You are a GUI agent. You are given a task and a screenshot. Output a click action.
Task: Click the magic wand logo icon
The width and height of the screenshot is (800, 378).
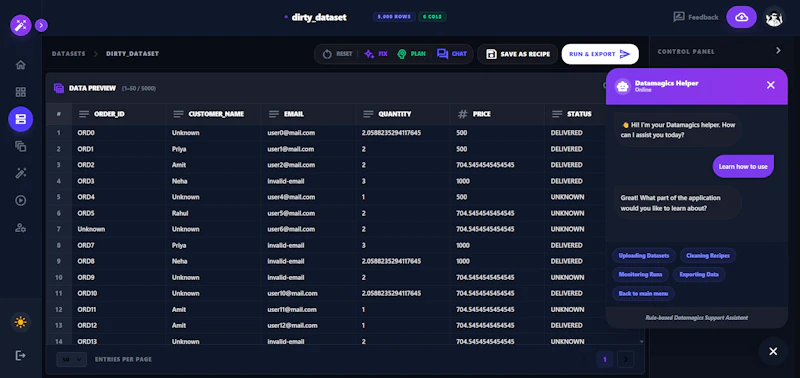[21, 25]
